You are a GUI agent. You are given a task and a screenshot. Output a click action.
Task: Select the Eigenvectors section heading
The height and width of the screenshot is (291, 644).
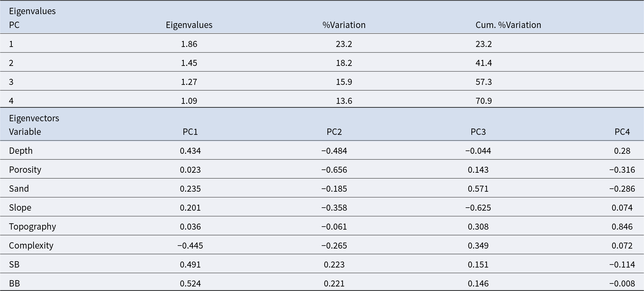coord(34,118)
